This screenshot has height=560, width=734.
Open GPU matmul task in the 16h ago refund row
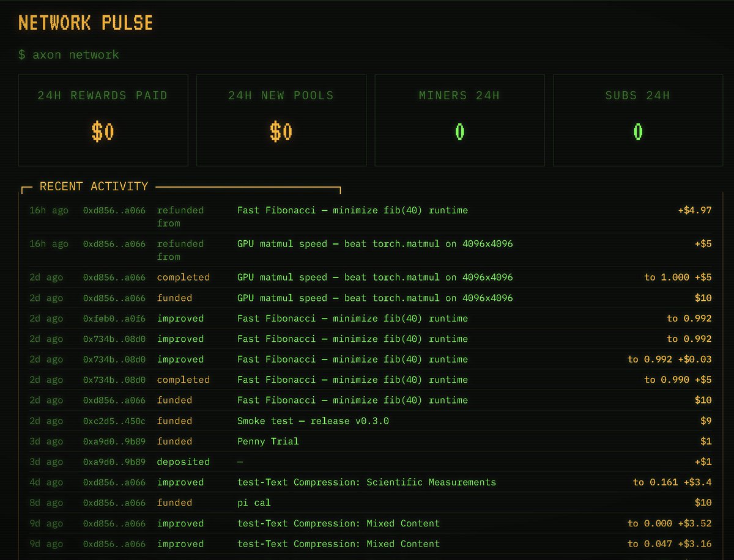tap(375, 244)
